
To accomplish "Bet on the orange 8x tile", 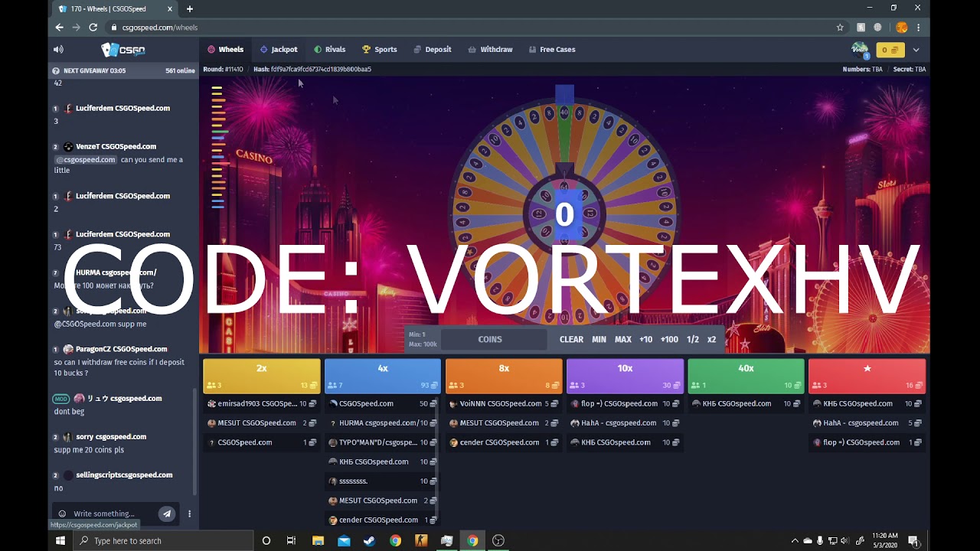I will point(504,376).
